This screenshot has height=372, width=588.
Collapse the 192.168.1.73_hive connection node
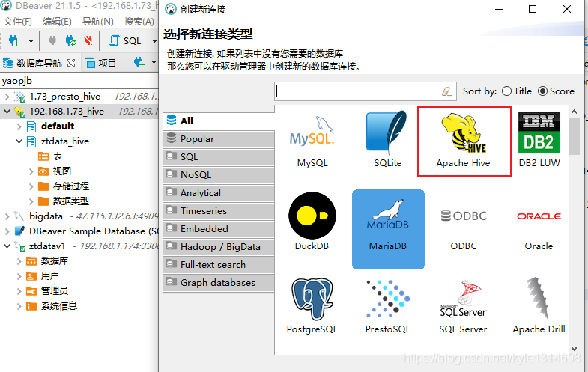tap(7, 112)
